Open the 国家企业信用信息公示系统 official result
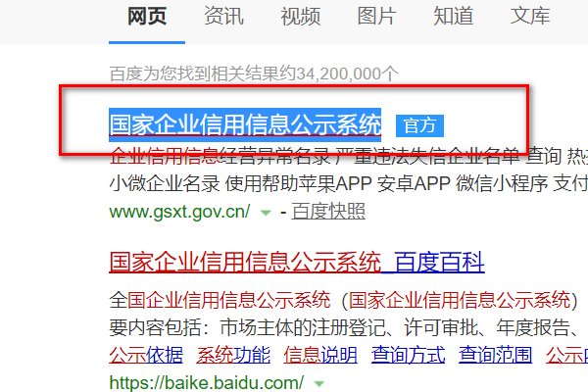The image size is (588, 392). coord(245,124)
